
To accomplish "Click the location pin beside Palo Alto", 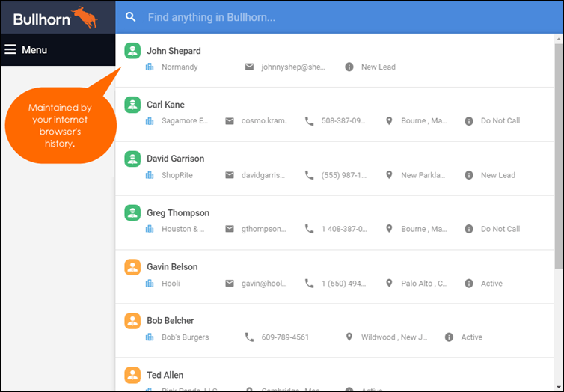I will tap(389, 283).
